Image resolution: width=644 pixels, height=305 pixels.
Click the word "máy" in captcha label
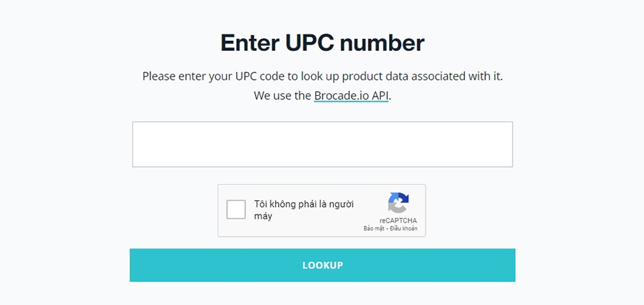point(263,217)
